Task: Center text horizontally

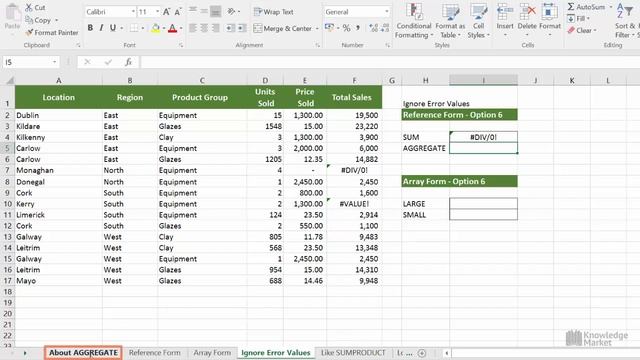Action: click(x=204, y=28)
